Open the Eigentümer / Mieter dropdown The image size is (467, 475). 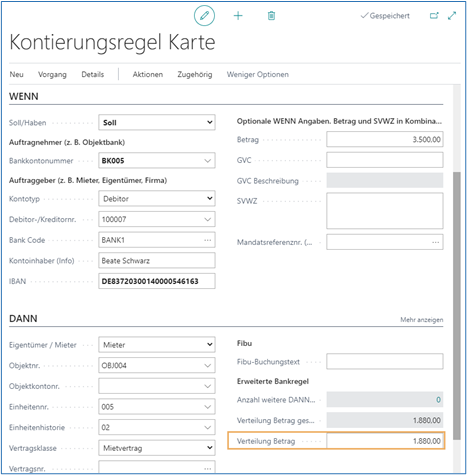pyautogui.click(x=157, y=345)
